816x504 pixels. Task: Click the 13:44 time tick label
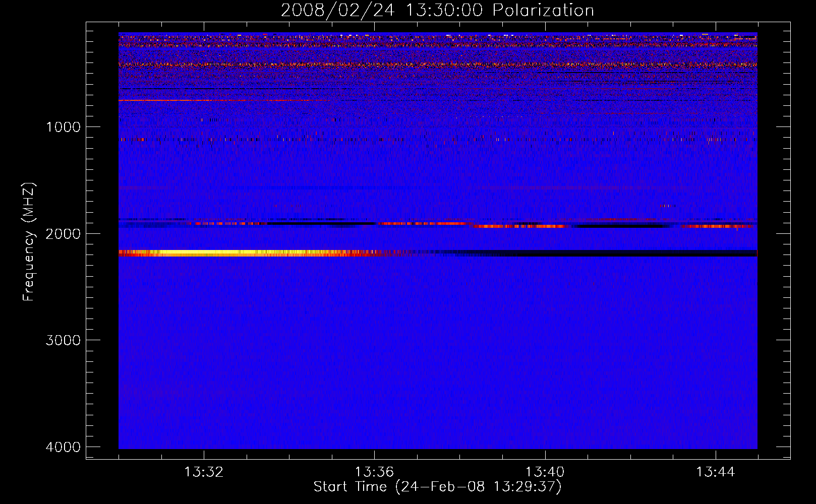(x=716, y=472)
